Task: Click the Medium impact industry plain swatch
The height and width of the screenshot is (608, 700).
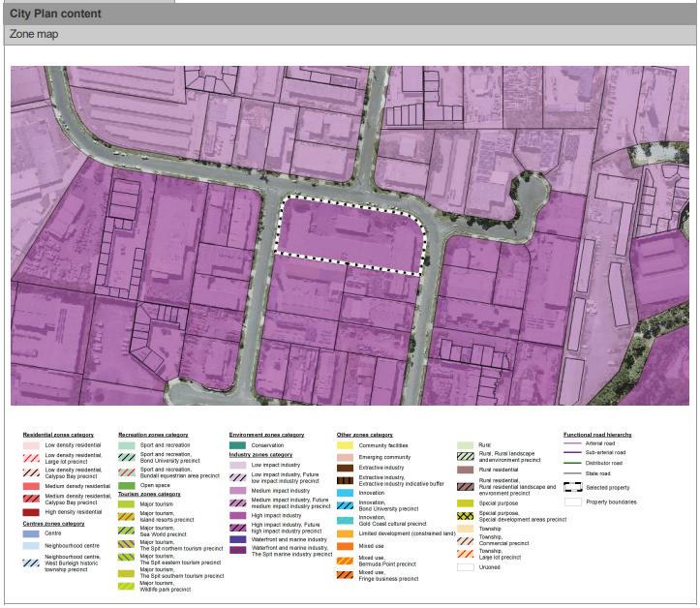Action: pyautogui.click(x=237, y=491)
